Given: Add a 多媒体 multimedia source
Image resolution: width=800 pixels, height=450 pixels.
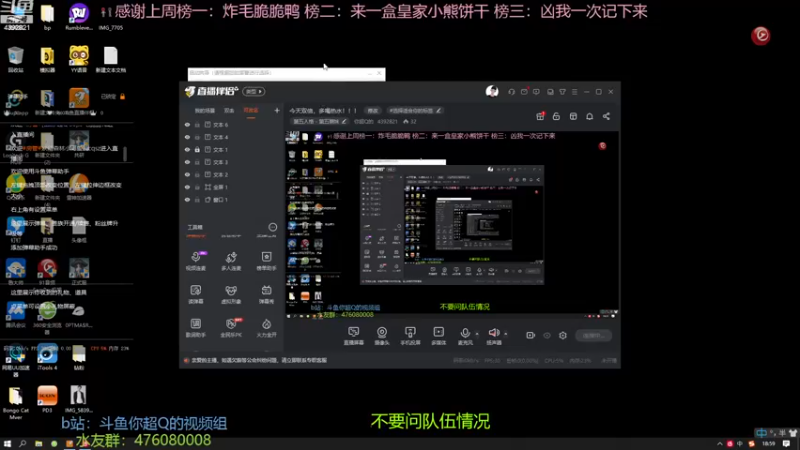Looking at the screenshot, I should point(438,336).
